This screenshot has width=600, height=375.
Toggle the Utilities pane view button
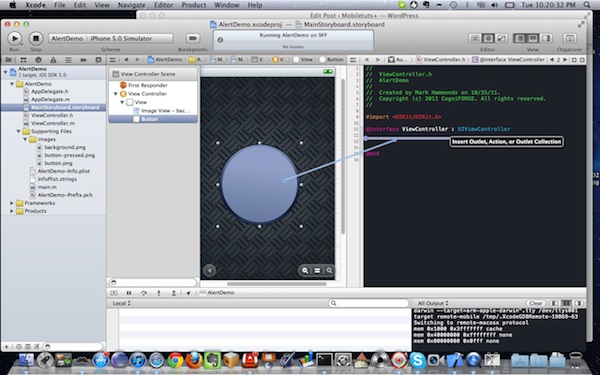tap(545, 38)
